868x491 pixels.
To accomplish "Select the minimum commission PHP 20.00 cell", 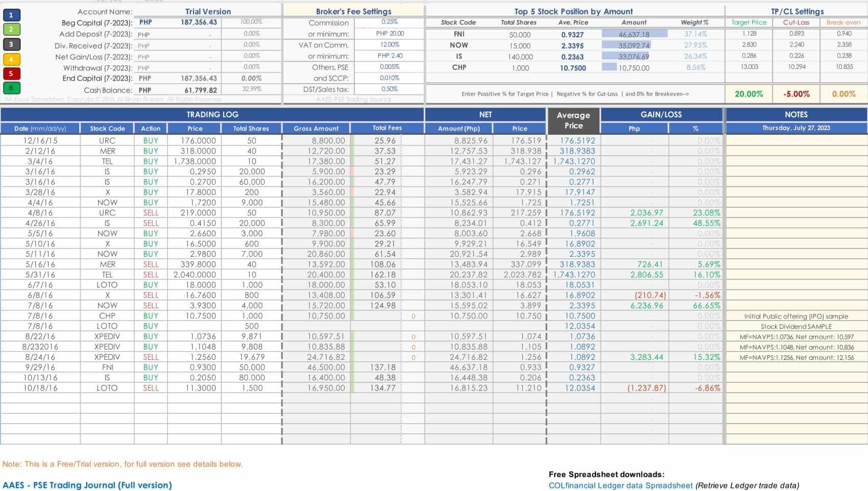I will click(x=389, y=34).
